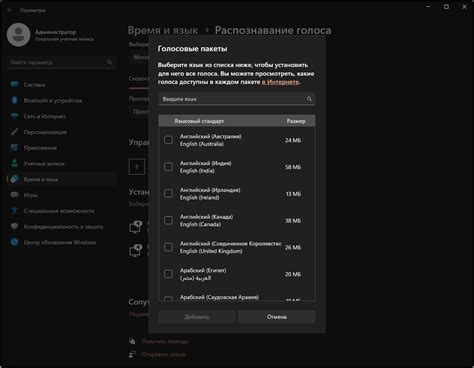The width and height of the screenshot is (474, 368).
Task: Click the Центр обновления Windows icon
Action: pyautogui.click(x=14, y=242)
